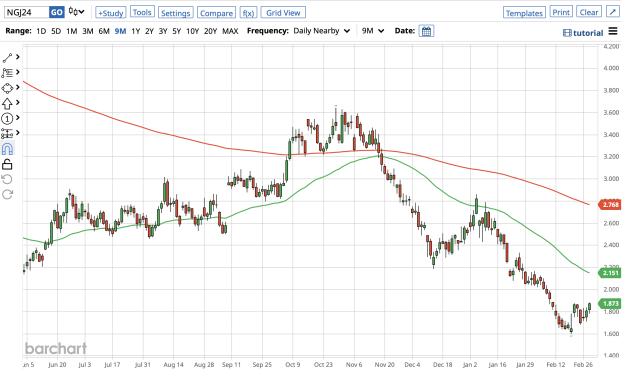Open the date calendar picker
This screenshot has width=625, height=379.
click(426, 31)
